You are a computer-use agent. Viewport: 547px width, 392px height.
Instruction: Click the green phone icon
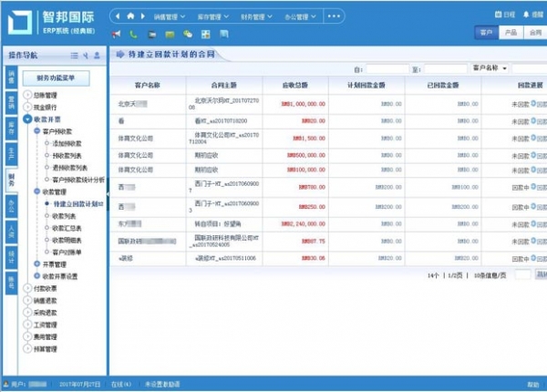pyautogui.click(x=133, y=34)
